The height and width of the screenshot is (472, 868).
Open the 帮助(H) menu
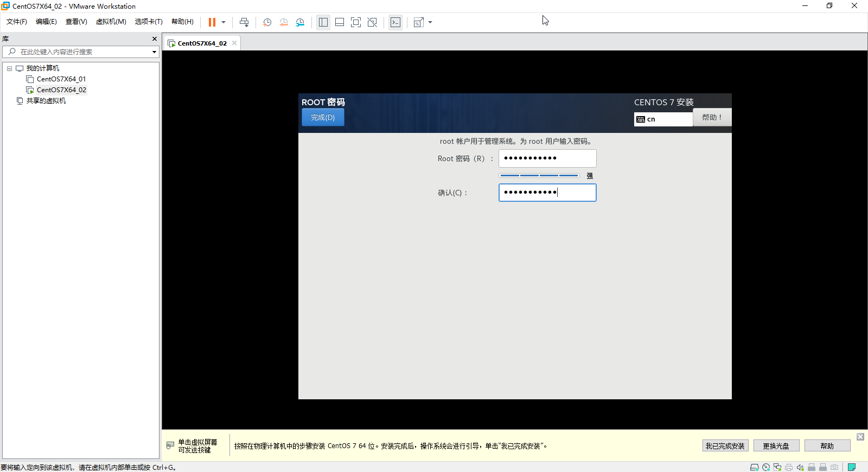[x=182, y=22]
